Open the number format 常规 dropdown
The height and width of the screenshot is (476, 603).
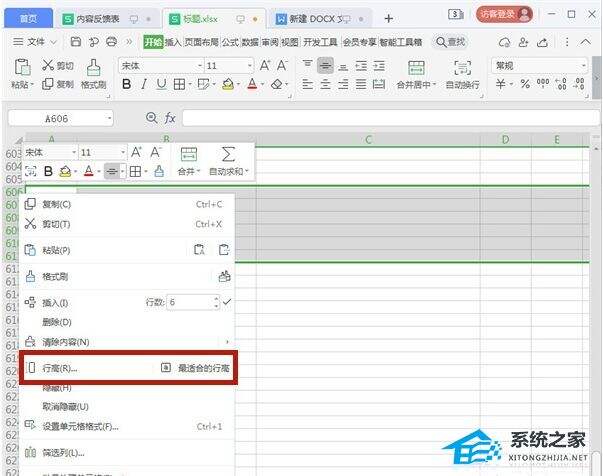click(x=584, y=66)
